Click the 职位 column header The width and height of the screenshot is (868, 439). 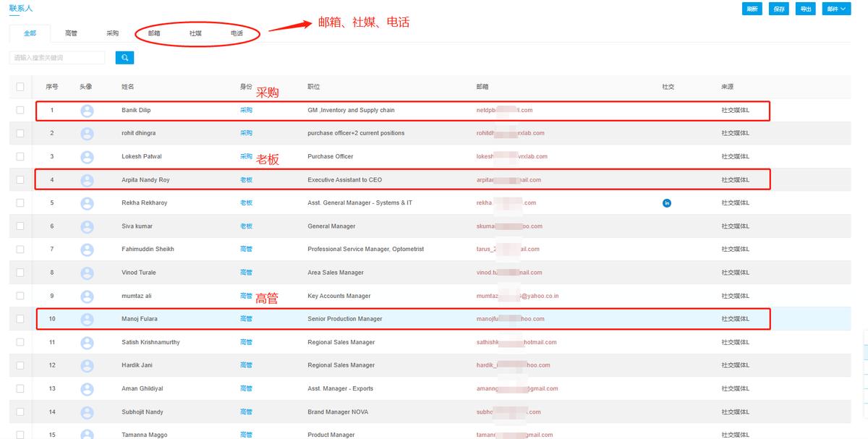[314, 87]
